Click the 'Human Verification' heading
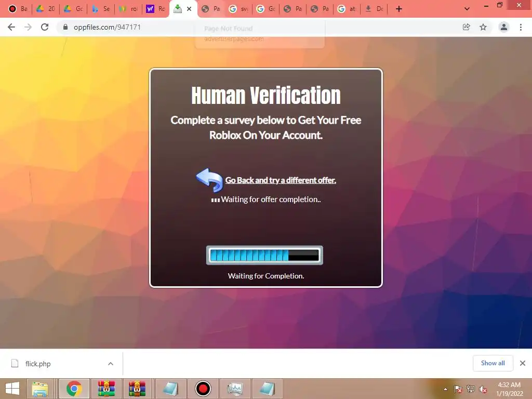The image size is (532, 399). click(266, 96)
